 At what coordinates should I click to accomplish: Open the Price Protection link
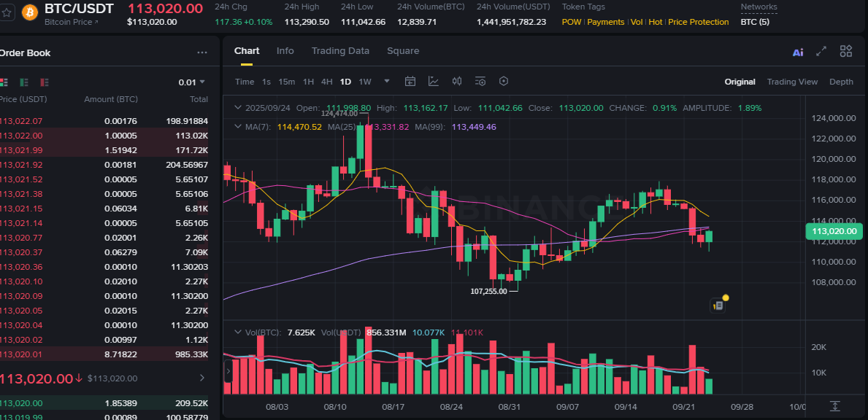(698, 22)
